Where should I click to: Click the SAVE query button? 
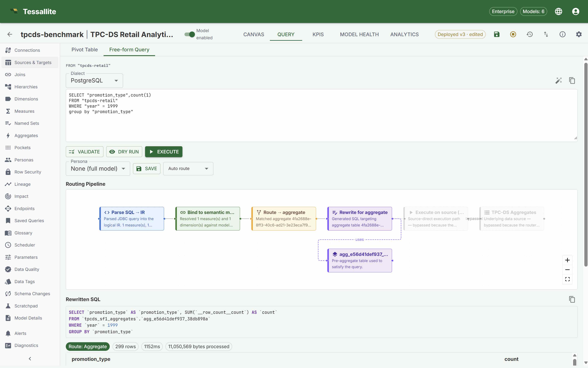pos(146,169)
